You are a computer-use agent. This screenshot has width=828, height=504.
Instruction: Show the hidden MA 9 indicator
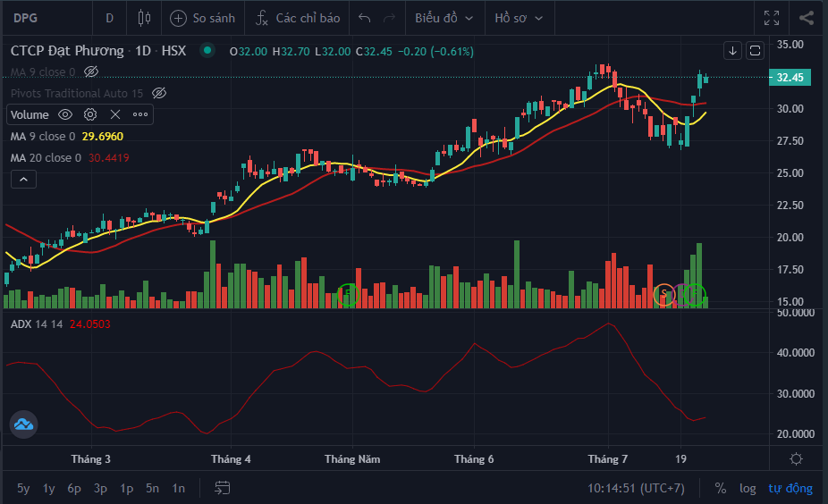pyautogui.click(x=90, y=71)
